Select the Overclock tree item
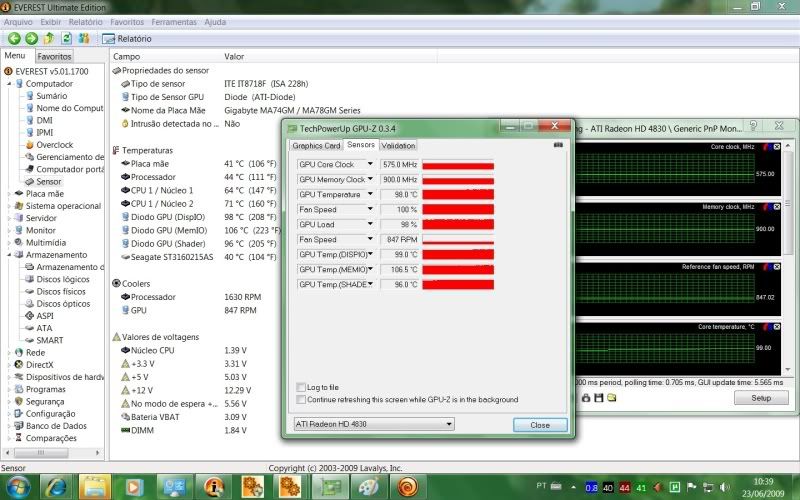800x500 pixels. coord(55,145)
